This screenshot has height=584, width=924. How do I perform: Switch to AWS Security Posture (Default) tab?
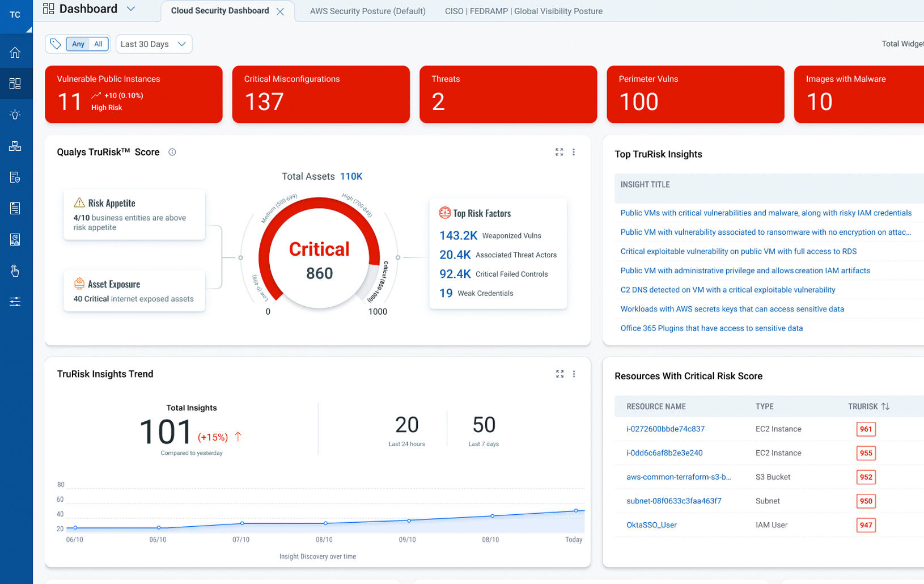[367, 11]
